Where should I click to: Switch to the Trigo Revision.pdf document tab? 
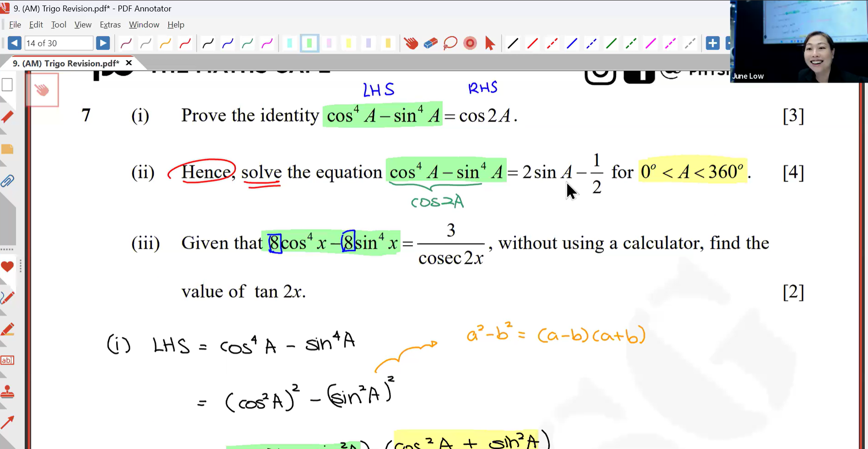[66, 63]
